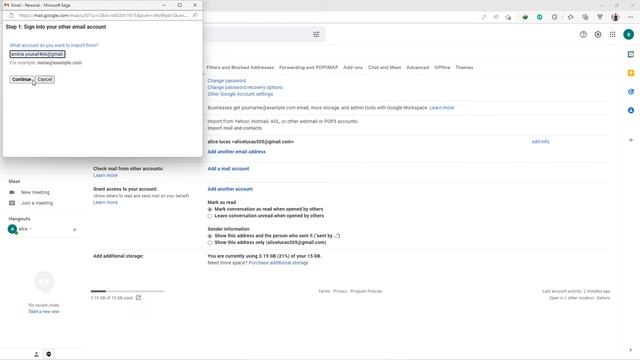The height and width of the screenshot is (360, 640).
Task: Open Google Contacts side panel icon
Action: [x=631, y=111]
